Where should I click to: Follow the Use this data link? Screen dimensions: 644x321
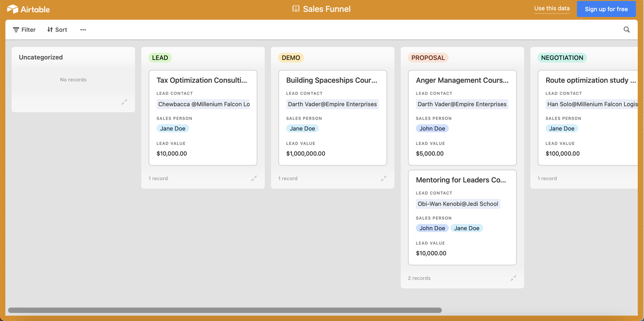coord(552,9)
